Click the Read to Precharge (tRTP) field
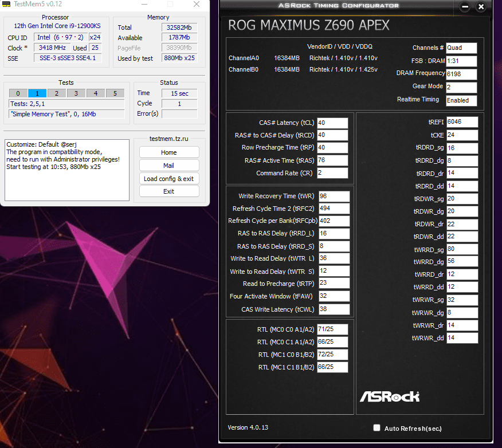This screenshot has height=448, width=502. pyautogui.click(x=334, y=283)
